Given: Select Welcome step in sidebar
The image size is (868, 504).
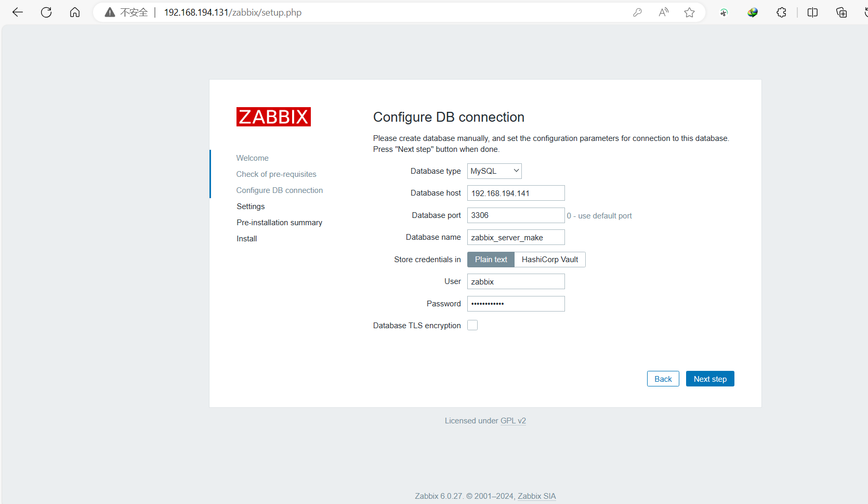Looking at the screenshot, I should coord(252,158).
